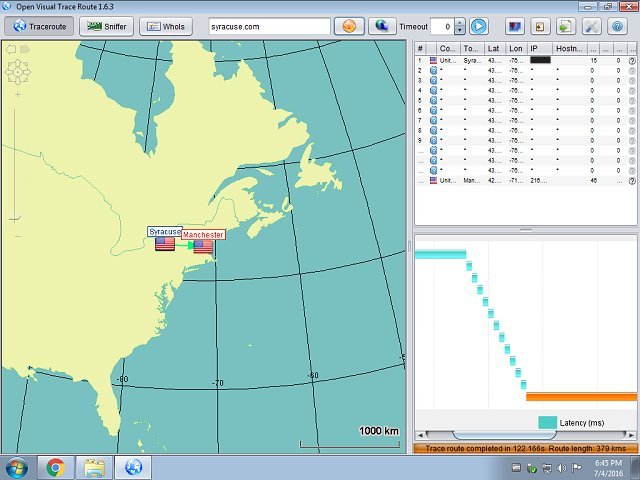Click the syracuse.com host input field
Image resolution: width=640 pixels, height=480 pixels.
(x=269, y=27)
